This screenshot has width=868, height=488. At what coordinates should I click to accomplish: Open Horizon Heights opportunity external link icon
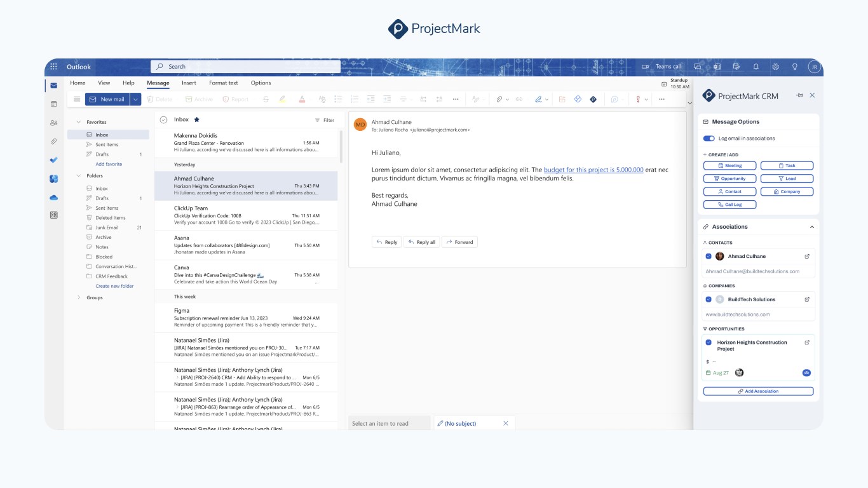coord(807,342)
